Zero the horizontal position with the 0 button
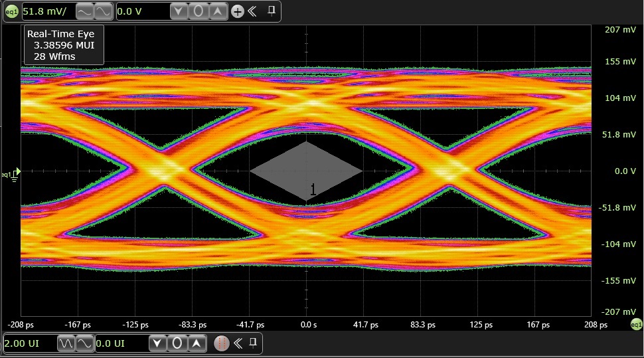 point(177,343)
